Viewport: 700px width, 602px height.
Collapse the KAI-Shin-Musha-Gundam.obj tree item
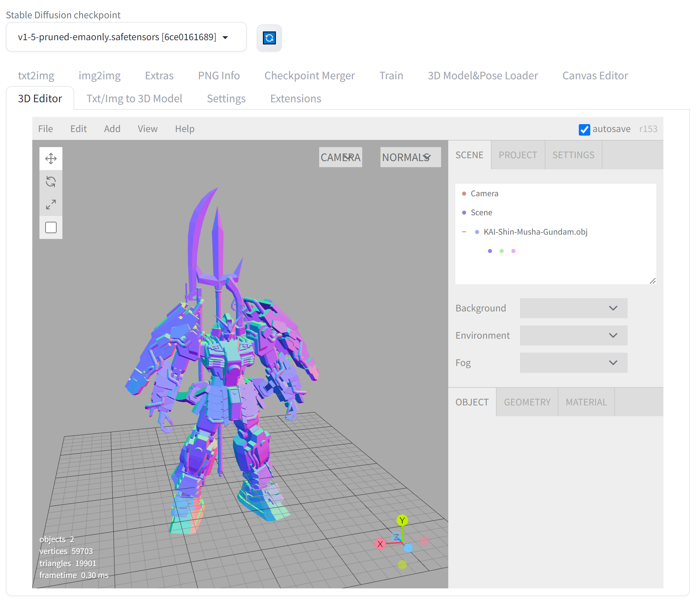tap(464, 232)
